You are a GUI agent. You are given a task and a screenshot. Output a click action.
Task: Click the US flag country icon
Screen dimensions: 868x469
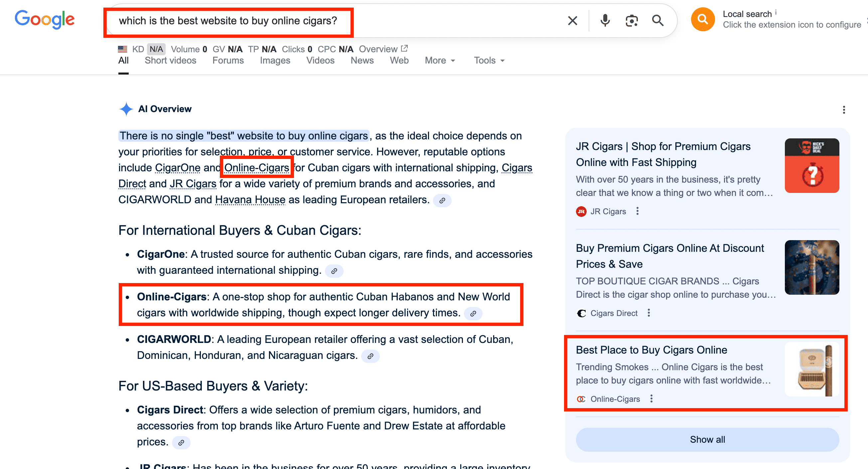[x=123, y=49]
